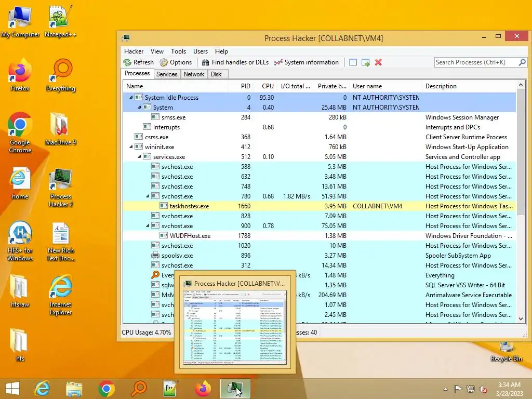Open the Help menu

pos(221,51)
